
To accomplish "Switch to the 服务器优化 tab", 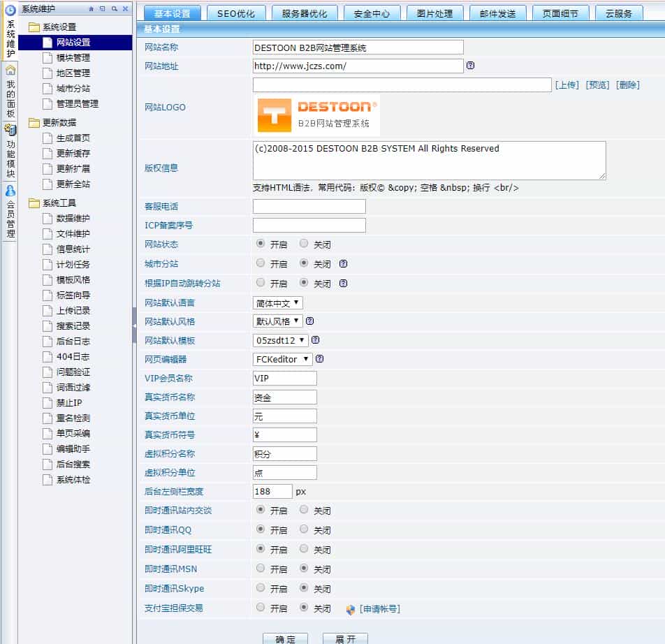I will pos(305,13).
